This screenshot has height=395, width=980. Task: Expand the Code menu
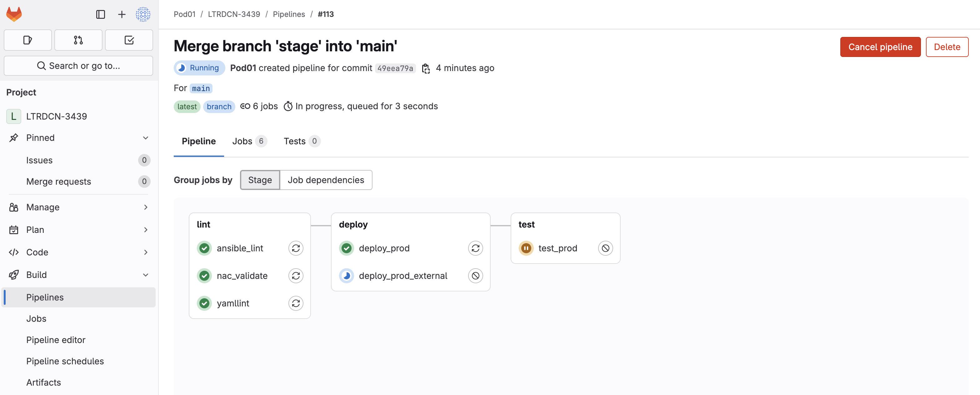click(79, 252)
